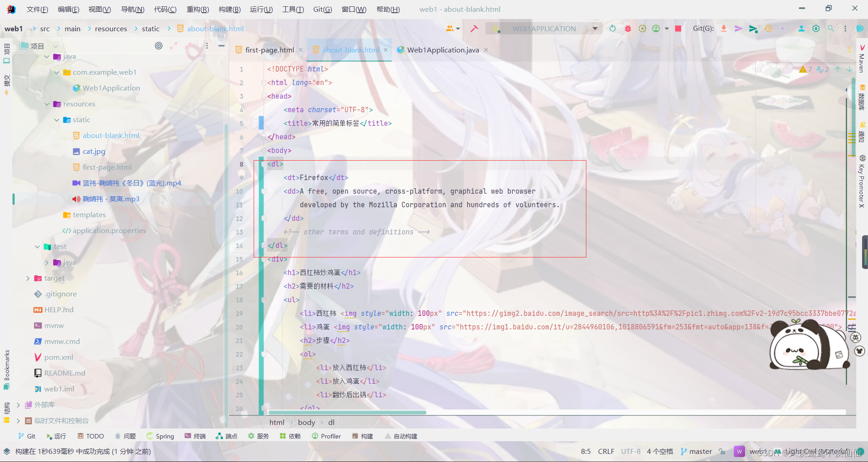Switch to first-page.html editor tab
Viewport: 868px width, 462px height.
point(269,50)
